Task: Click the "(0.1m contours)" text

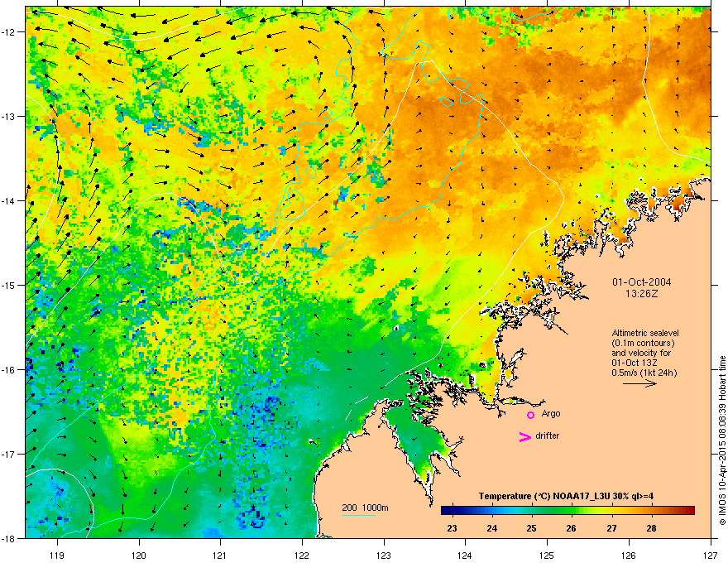Action: tap(643, 344)
